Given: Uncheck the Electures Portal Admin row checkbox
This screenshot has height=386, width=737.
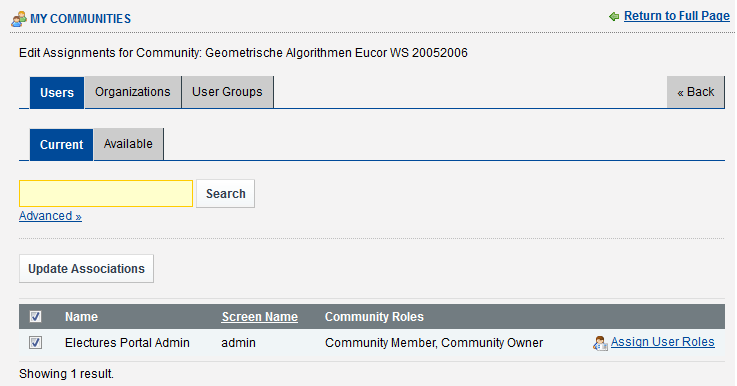Looking at the screenshot, I should tap(35, 343).
